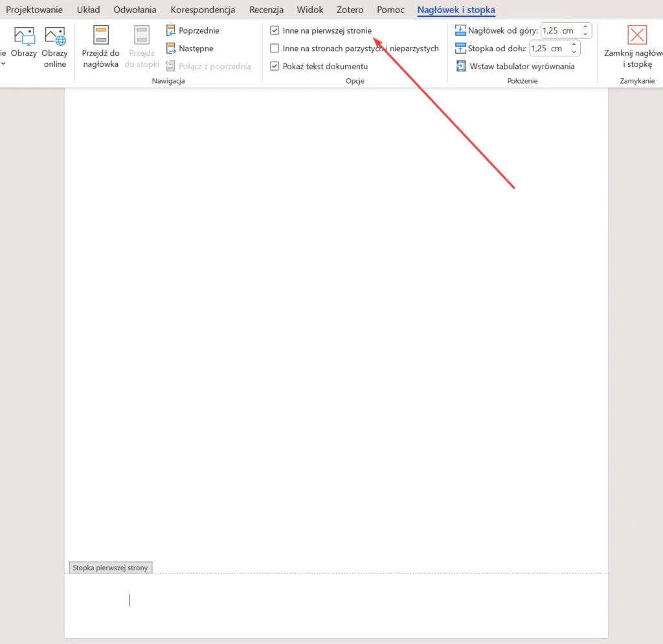Open the Korespondencja tab

point(203,10)
